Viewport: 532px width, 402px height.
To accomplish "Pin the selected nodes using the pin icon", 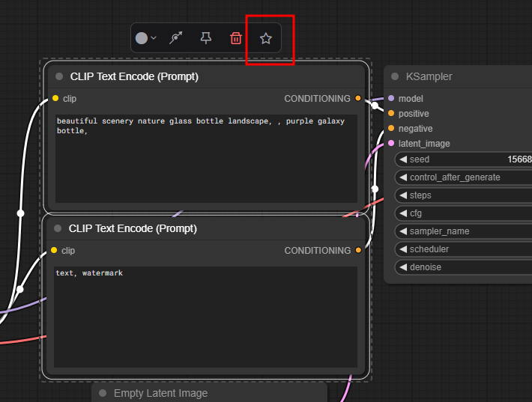I will [206, 38].
